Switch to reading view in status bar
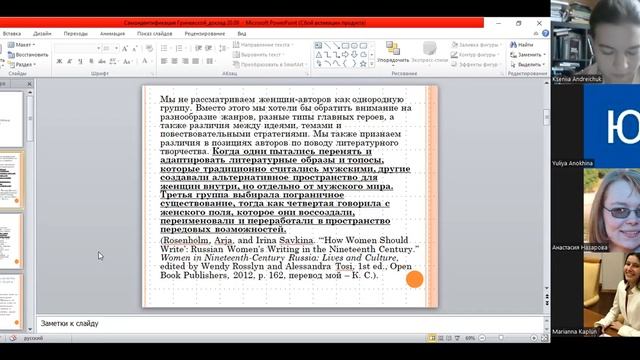 tap(449, 338)
